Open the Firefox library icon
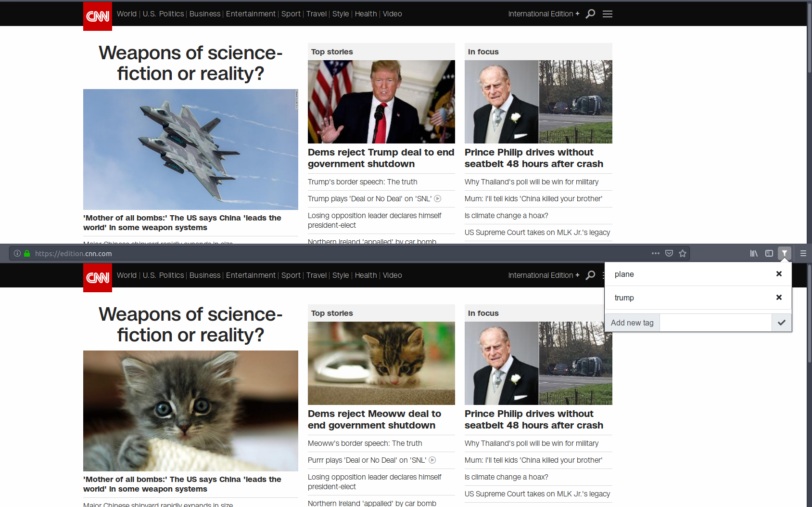This screenshot has width=812, height=507. pyautogui.click(x=754, y=253)
